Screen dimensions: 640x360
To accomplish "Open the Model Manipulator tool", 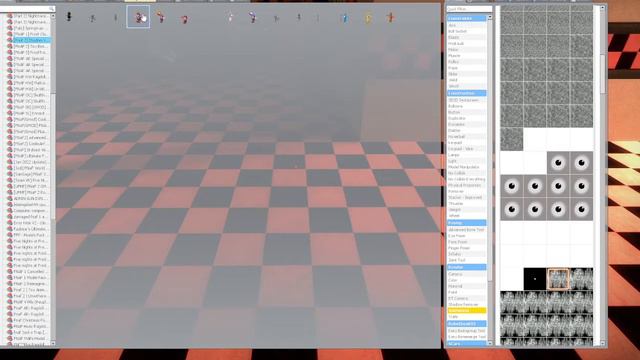I will tap(467, 167).
